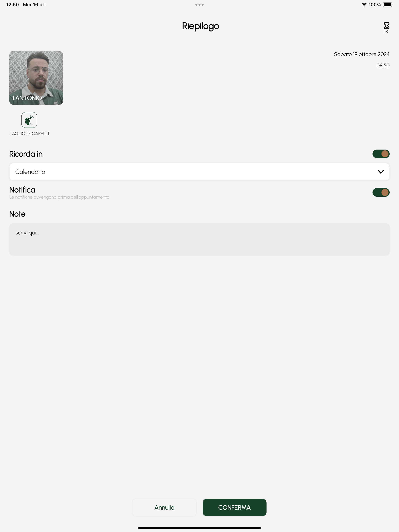
Task: Tap the 1.ANTONIO name label
Action: tap(27, 98)
